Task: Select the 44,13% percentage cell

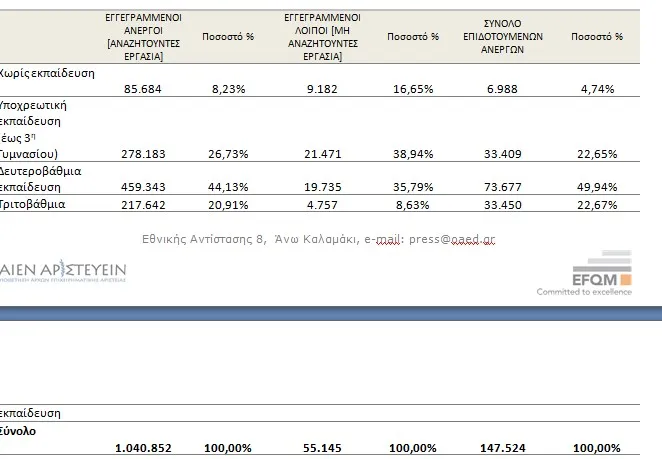Action: tap(228, 187)
